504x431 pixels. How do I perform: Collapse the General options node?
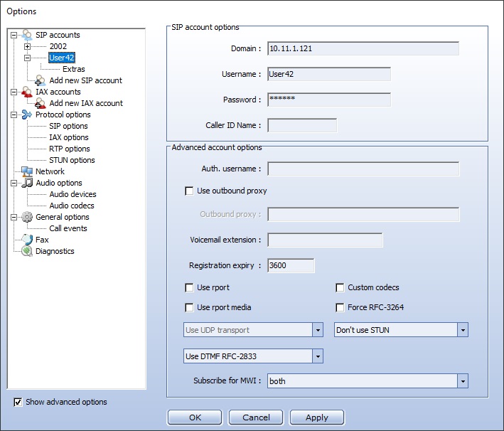click(14, 217)
